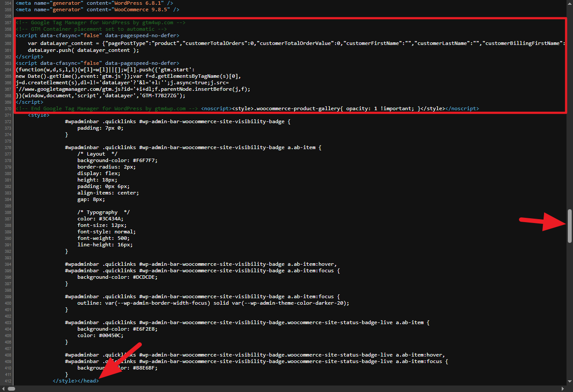Click the vertical scrollbar down arrow
Image resolution: width=573 pixels, height=392 pixels.
[x=570, y=382]
